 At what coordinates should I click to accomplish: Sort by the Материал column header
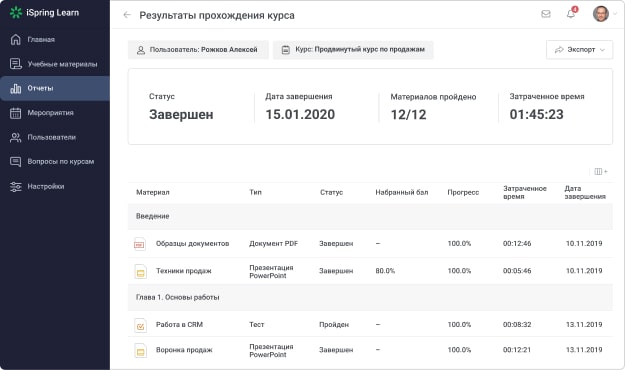153,192
